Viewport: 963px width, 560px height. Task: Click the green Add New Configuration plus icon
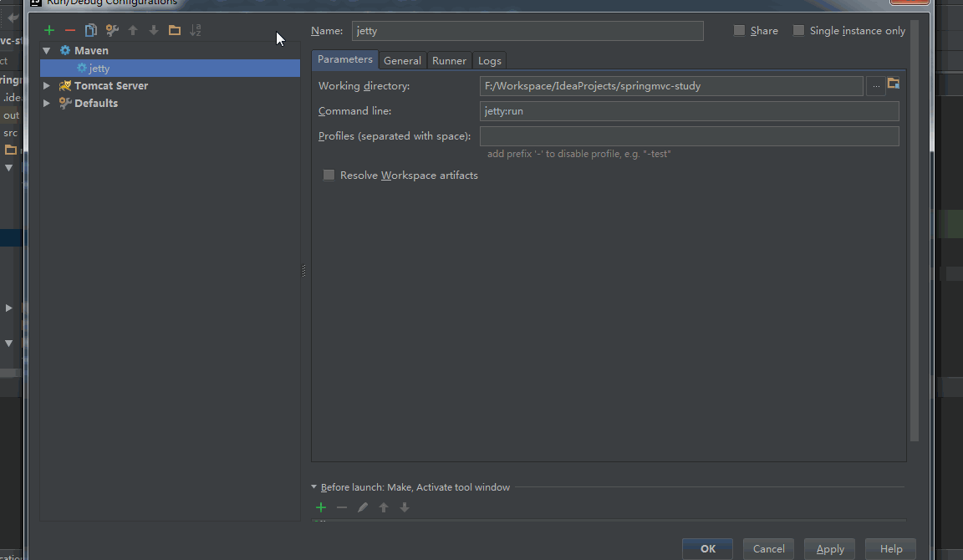click(49, 31)
